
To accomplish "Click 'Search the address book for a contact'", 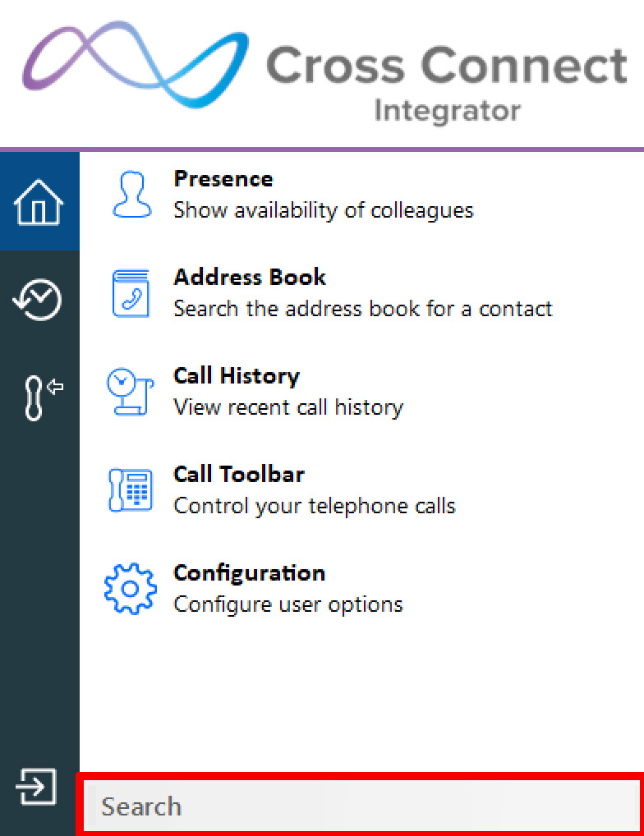I will coord(363,309).
